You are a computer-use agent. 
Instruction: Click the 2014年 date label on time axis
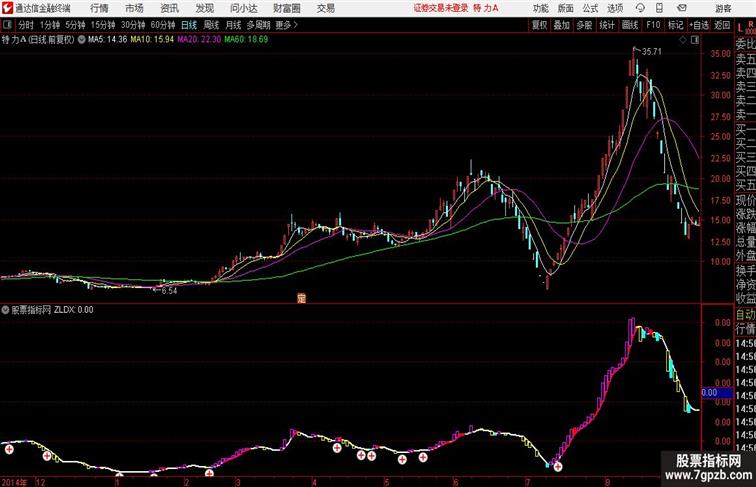click(14, 482)
